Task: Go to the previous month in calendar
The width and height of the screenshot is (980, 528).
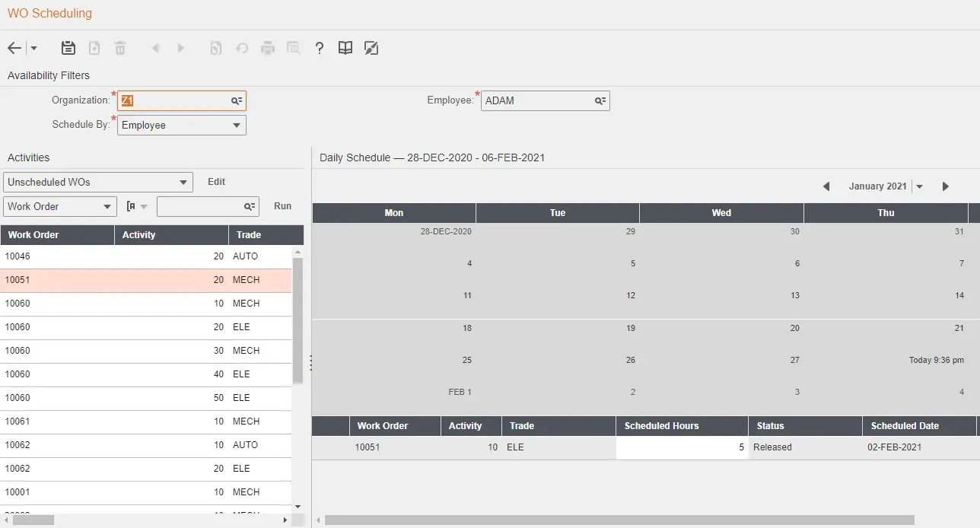Action: pyautogui.click(x=826, y=186)
